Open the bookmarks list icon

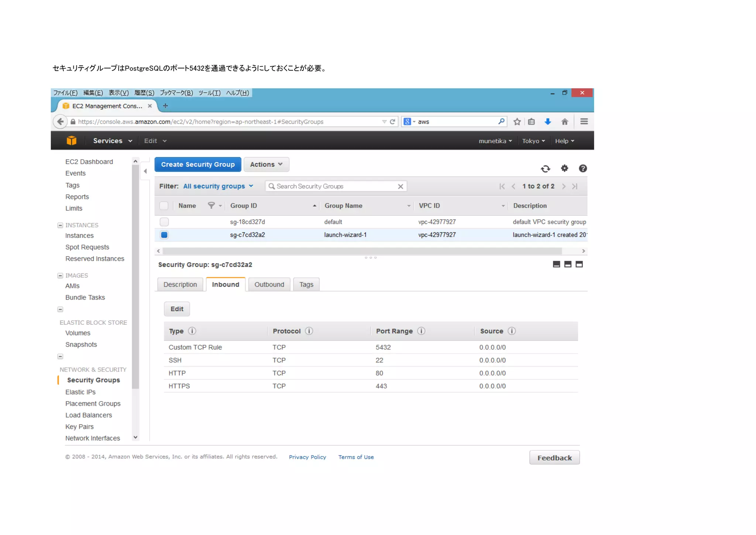531,122
